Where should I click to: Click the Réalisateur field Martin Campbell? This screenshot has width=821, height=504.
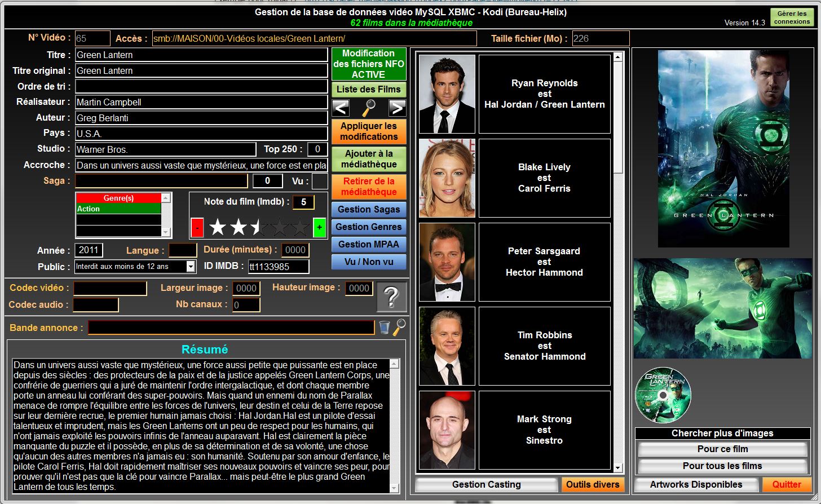point(201,102)
